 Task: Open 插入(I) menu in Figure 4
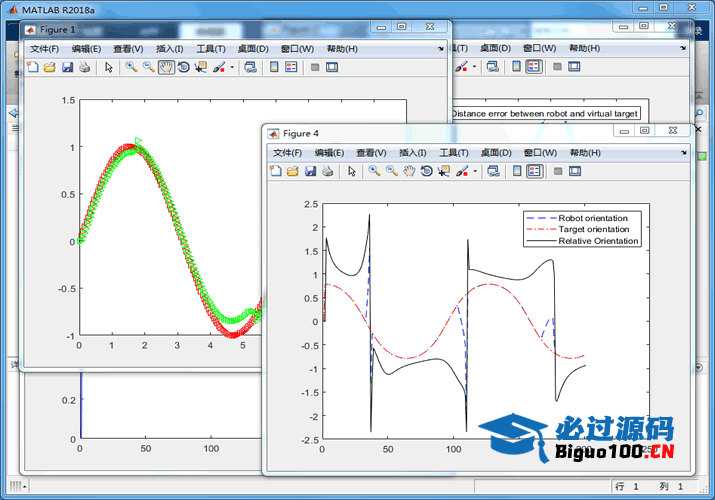pos(413,152)
